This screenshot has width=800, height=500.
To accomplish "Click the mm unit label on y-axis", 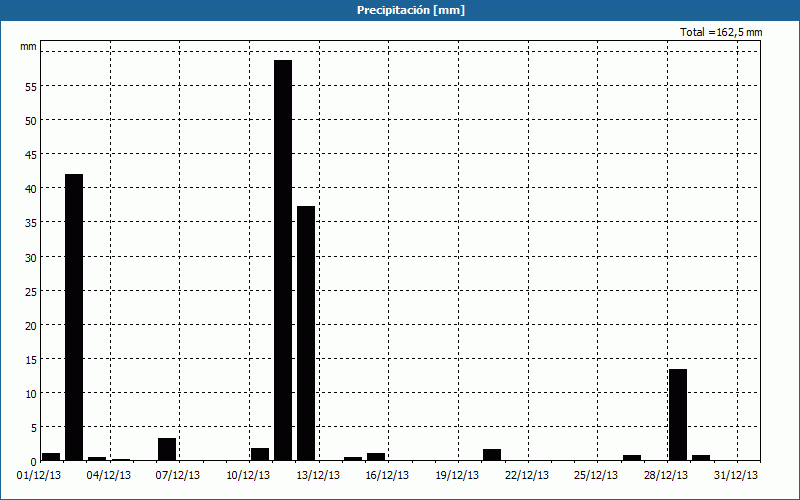I will coord(29,47).
